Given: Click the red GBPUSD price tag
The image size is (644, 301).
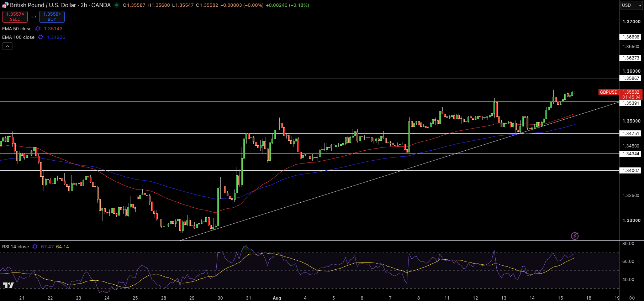Looking at the screenshot, I should click(609, 92).
